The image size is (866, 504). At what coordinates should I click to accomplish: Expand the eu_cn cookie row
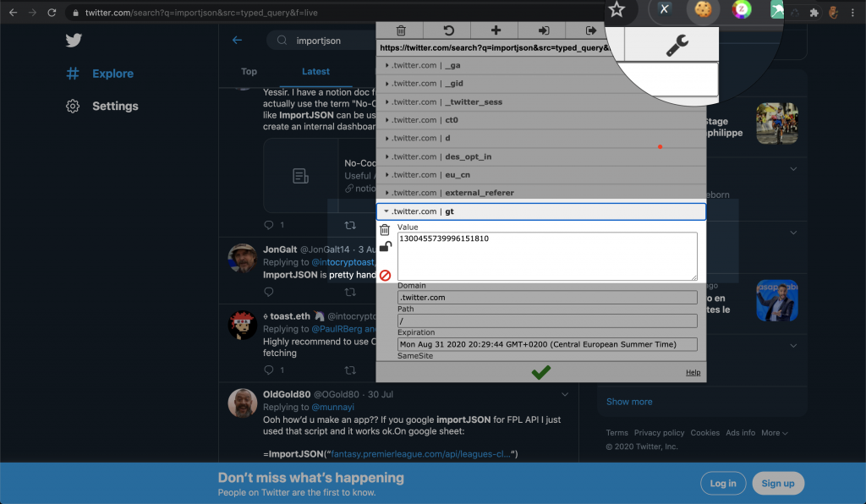click(x=540, y=174)
